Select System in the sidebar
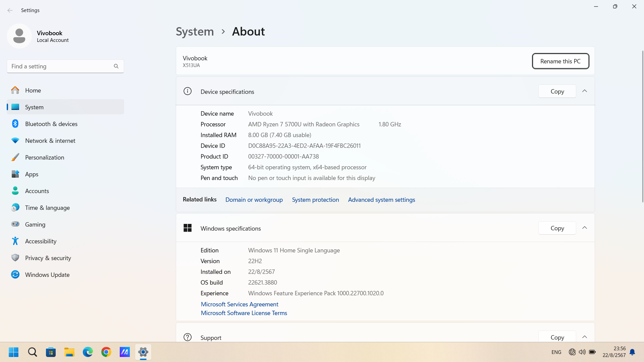Viewport: 644px width, 362px height. (x=65, y=107)
